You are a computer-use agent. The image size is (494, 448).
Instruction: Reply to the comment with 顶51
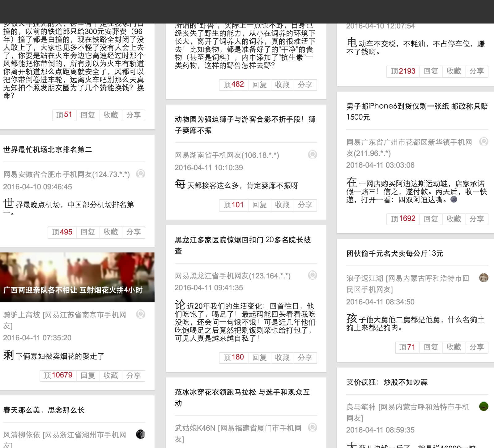(88, 115)
